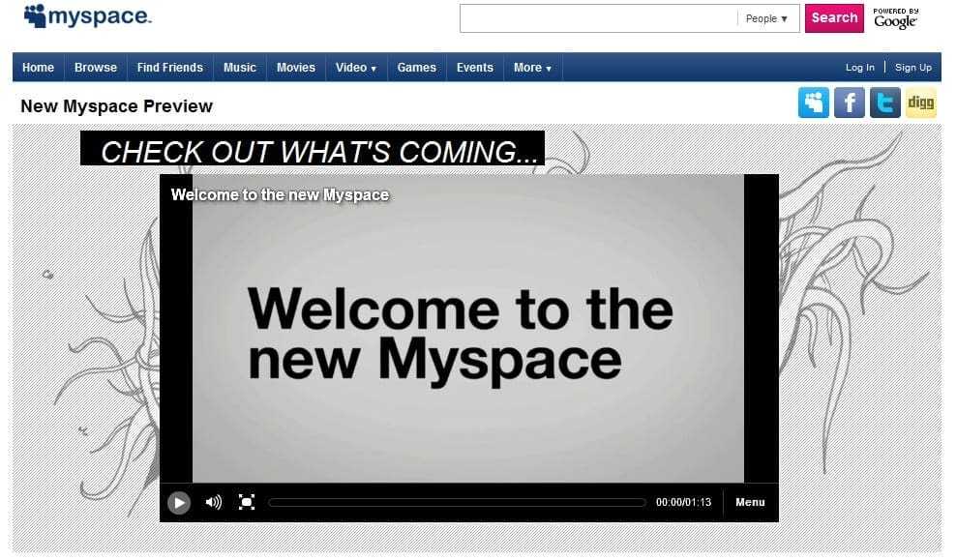This screenshot has height=560, width=957.
Task: Share via the Myspace icon
Action: [814, 103]
